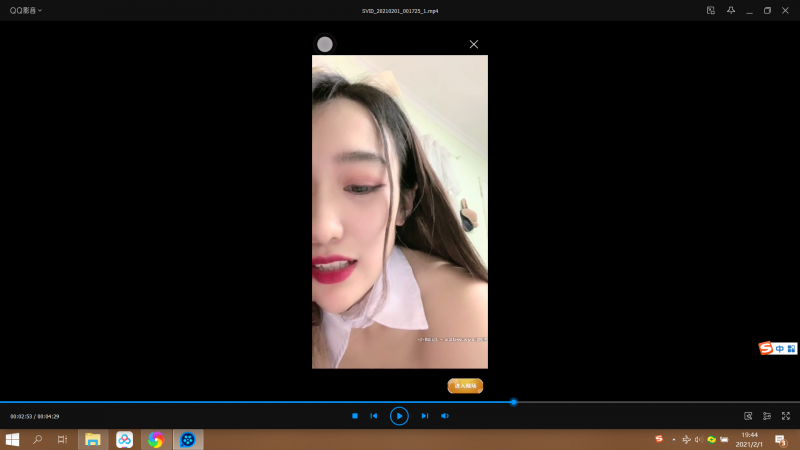Image resolution: width=800 pixels, height=450 pixels.
Task: Click the Sogou input method floating bar
Action: point(778,348)
